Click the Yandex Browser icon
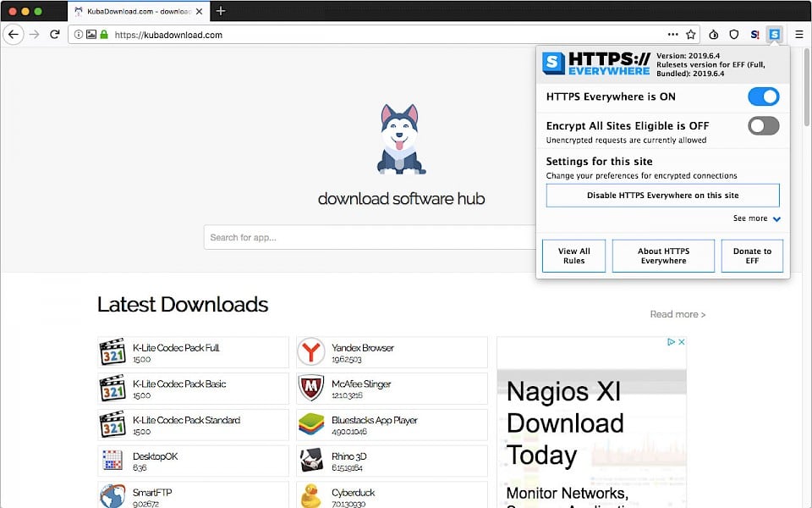812x508 pixels. coord(310,352)
